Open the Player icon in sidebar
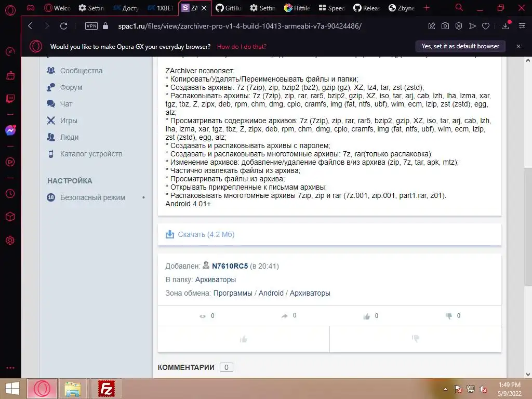Image resolution: width=532 pixels, height=399 pixels. 10,162
